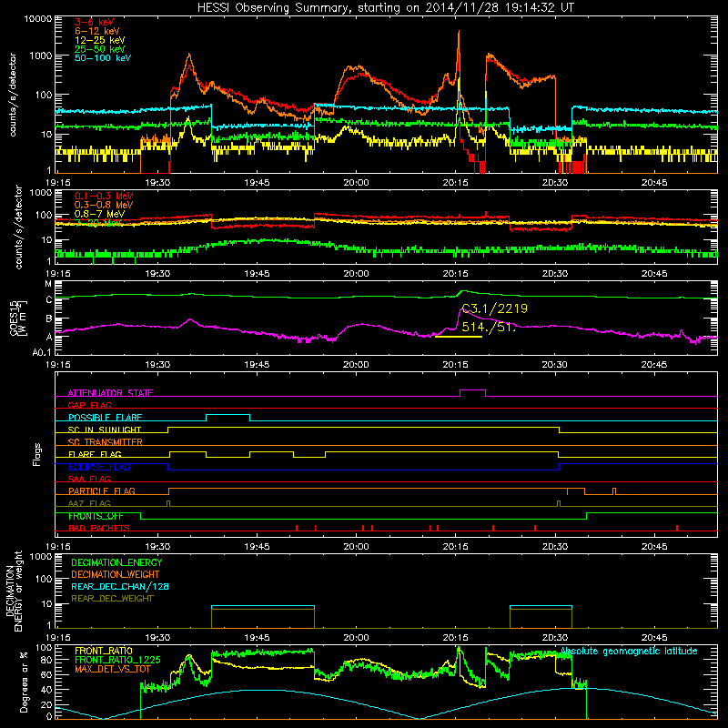Click the GAP_FLAG label

(89, 405)
